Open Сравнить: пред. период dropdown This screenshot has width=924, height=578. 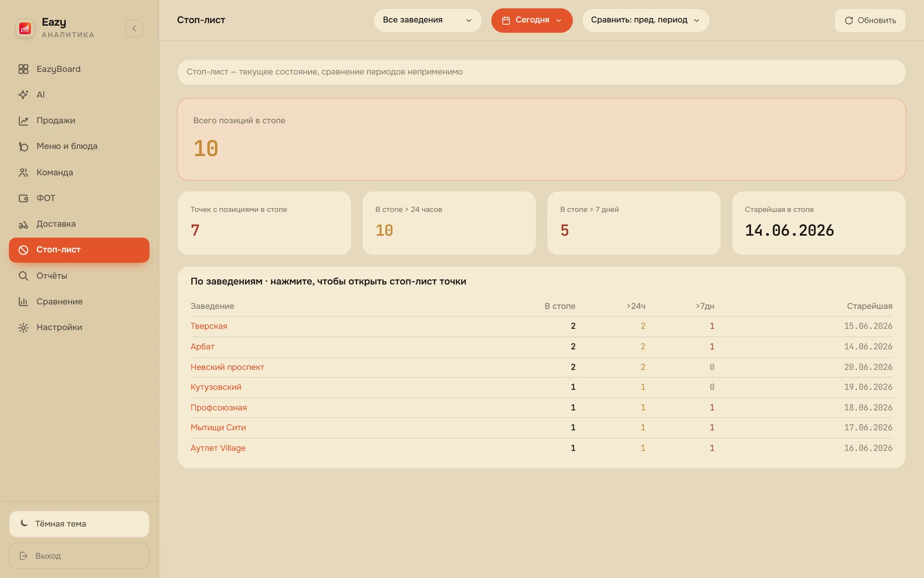pos(645,21)
